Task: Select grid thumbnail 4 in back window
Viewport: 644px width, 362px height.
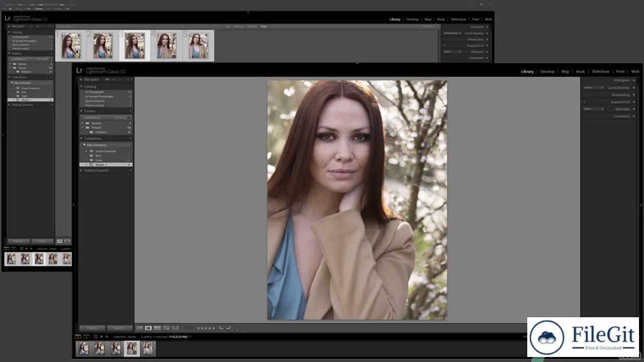Action: (167, 46)
